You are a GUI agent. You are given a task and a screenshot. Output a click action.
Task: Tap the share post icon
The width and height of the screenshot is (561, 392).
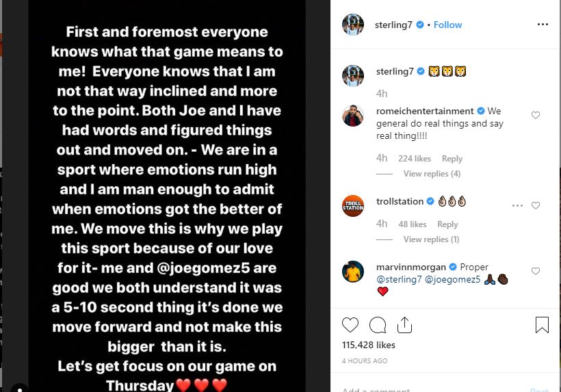point(404,325)
